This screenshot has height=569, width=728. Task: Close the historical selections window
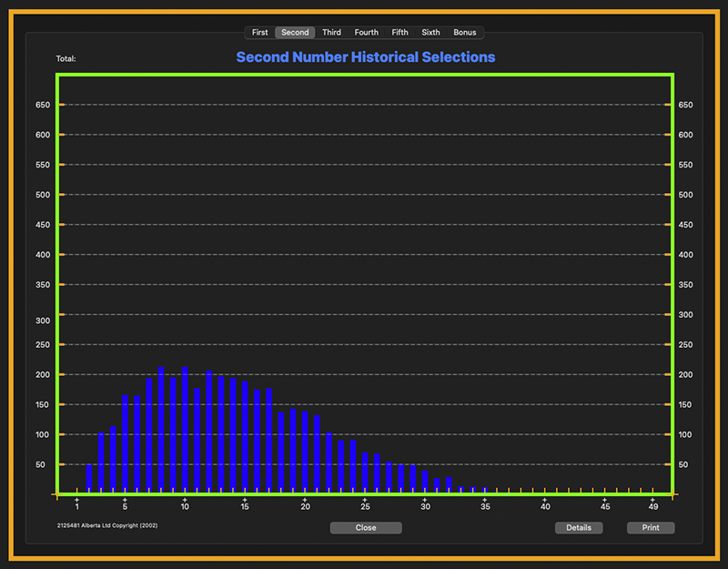pyautogui.click(x=366, y=528)
